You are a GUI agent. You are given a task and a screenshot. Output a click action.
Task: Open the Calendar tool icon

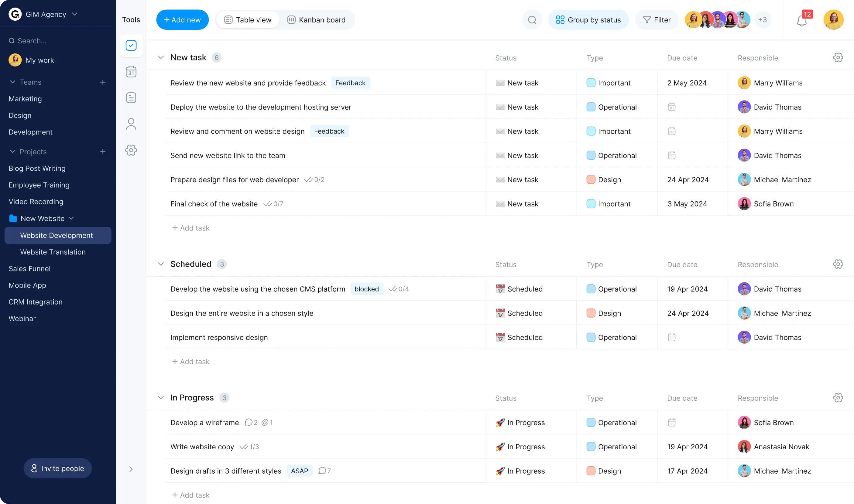(131, 72)
